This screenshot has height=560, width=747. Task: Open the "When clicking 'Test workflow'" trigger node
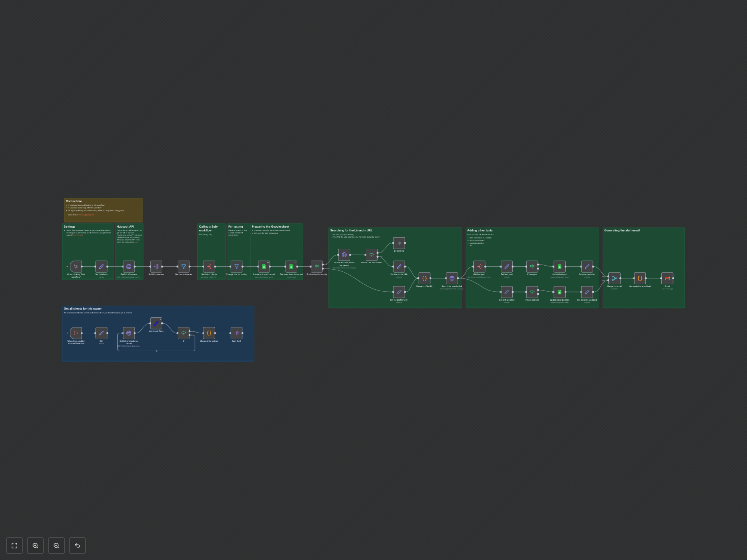(x=76, y=266)
